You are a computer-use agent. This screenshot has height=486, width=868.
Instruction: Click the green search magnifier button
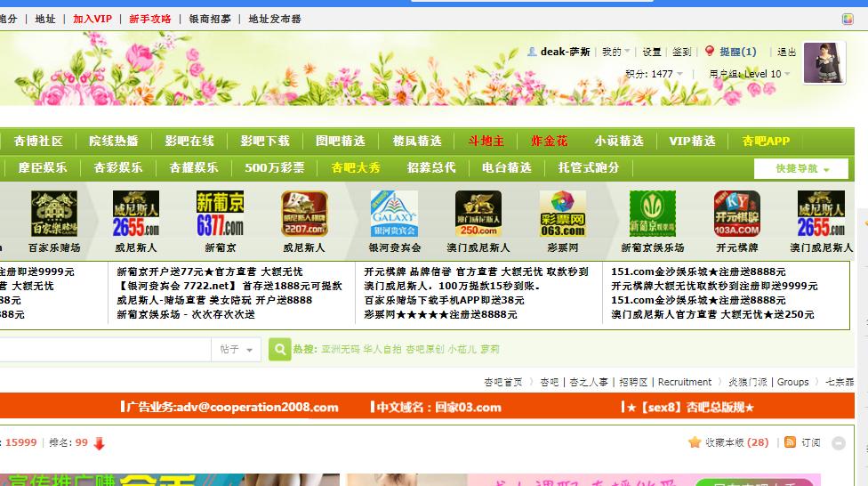(280, 349)
